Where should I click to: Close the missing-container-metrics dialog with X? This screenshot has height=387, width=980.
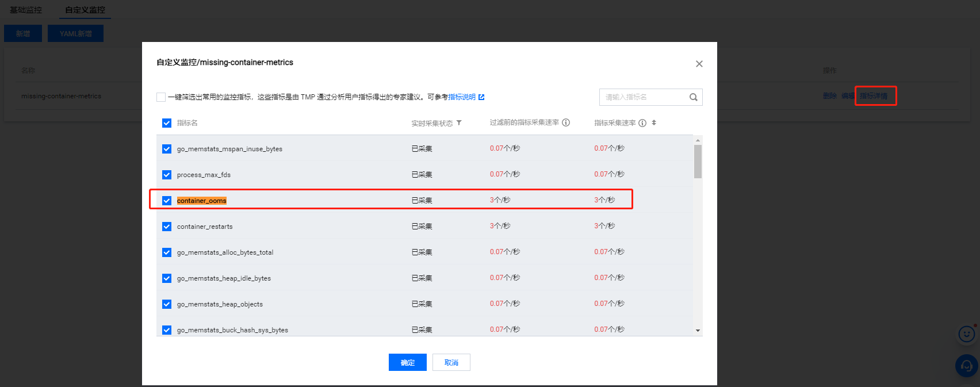(x=699, y=64)
